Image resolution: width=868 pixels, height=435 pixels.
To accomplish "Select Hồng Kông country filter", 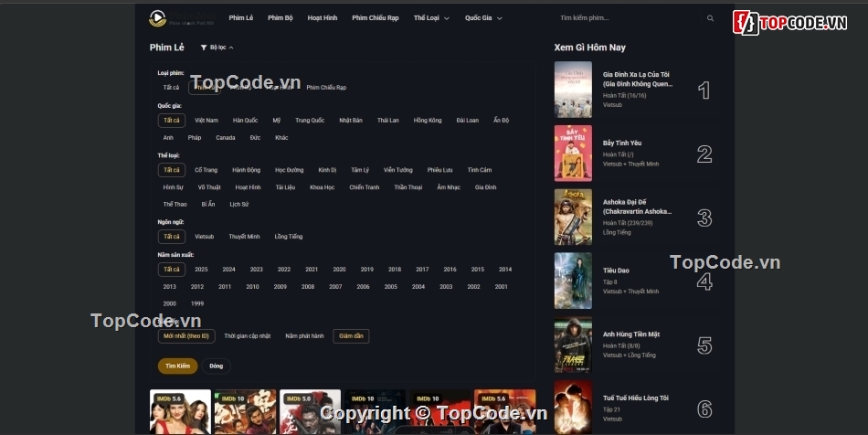I will tap(428, 120).
